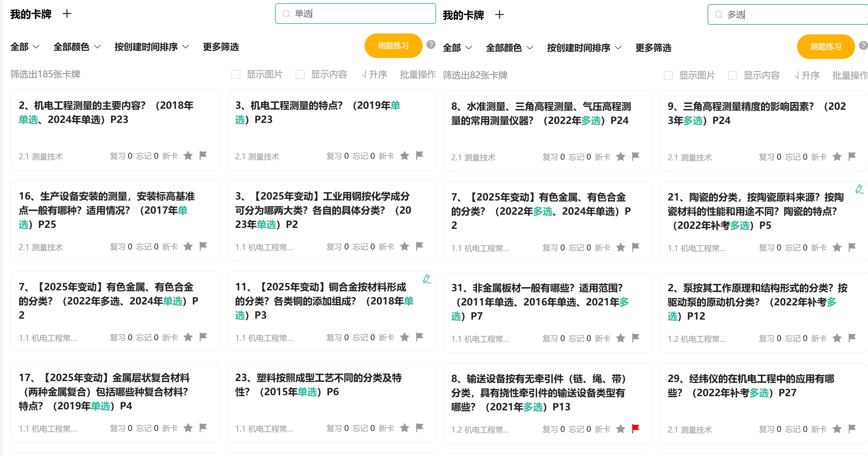Star the card 21、陶瓷的分类
The height and width of the screenshot is (457, 868).
click(837, 247)
